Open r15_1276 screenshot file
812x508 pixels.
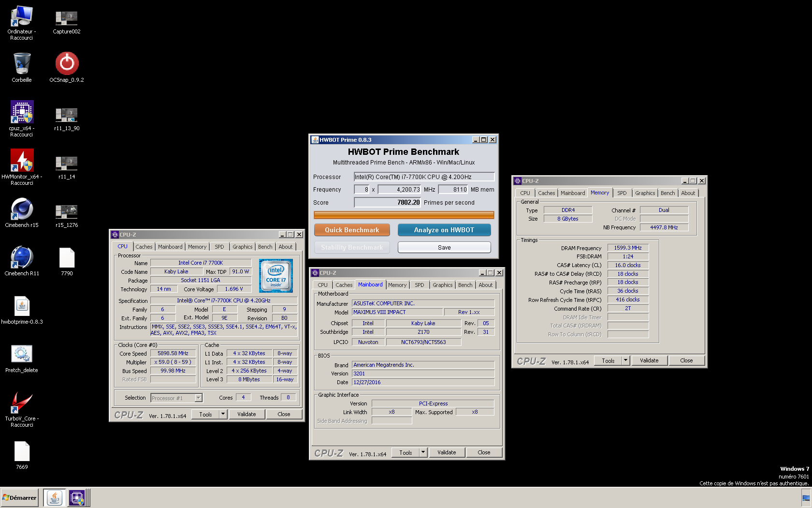pos(67,216)
